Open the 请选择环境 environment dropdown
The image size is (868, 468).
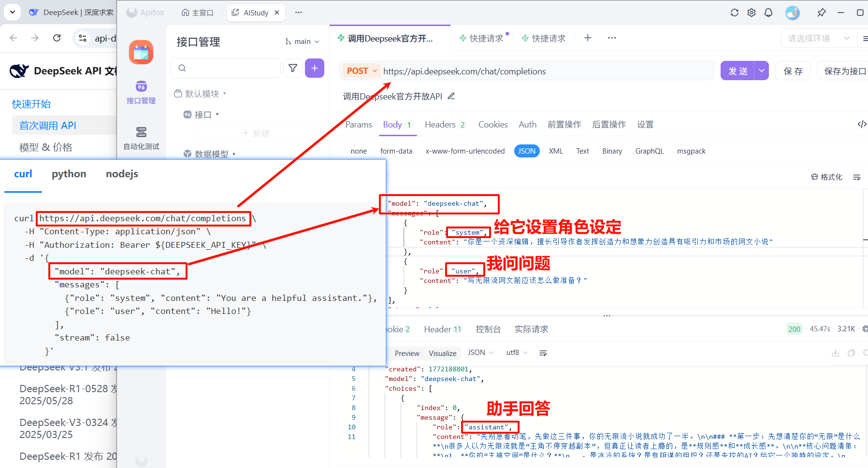[x=819, y=38]
